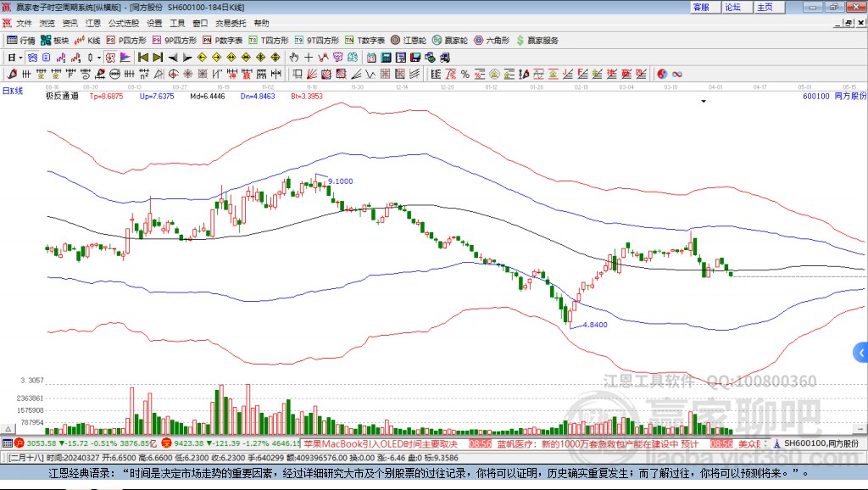Open the 浏览 menu
Screen dimensions: 868x490
click(x=47, y=23)
